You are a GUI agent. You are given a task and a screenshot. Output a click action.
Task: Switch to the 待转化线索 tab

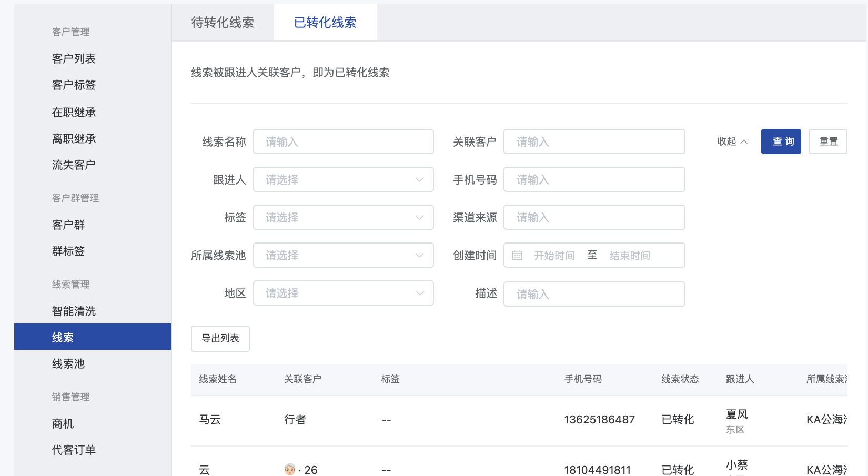pos(223,22)
